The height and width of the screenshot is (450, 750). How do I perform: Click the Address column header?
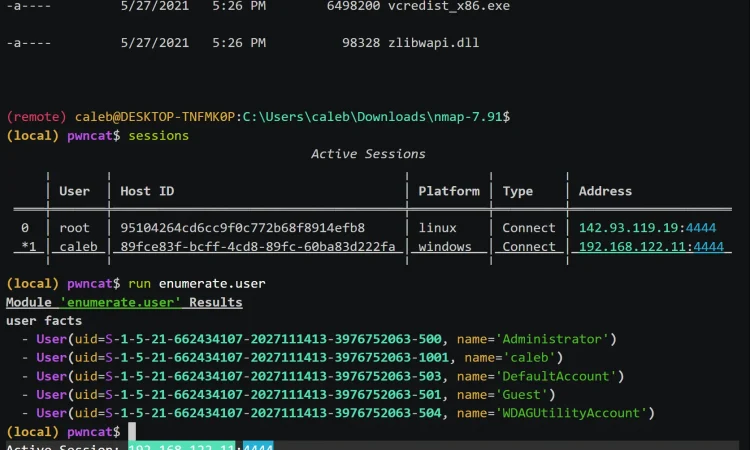pyautogui.click(x=605, y=191)
